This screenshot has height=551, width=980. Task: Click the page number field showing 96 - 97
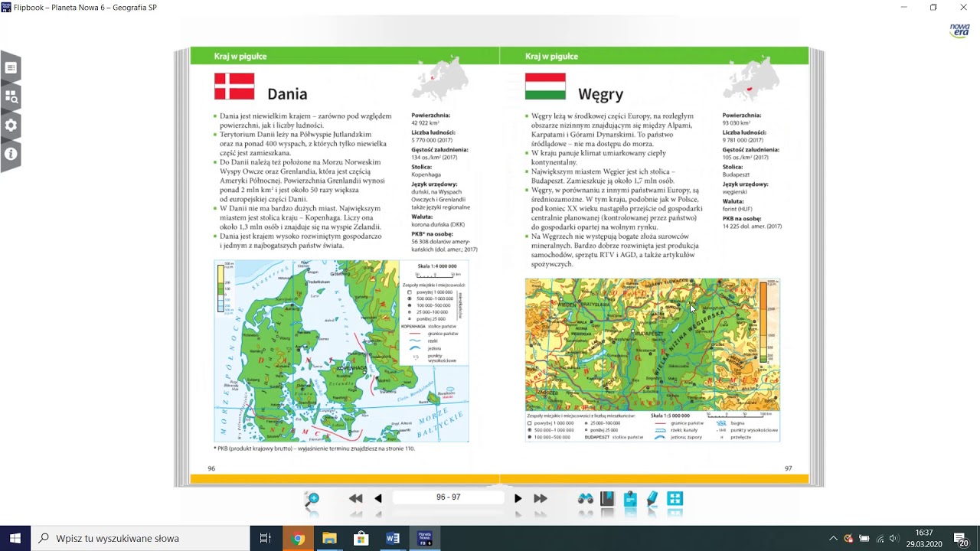448,497
